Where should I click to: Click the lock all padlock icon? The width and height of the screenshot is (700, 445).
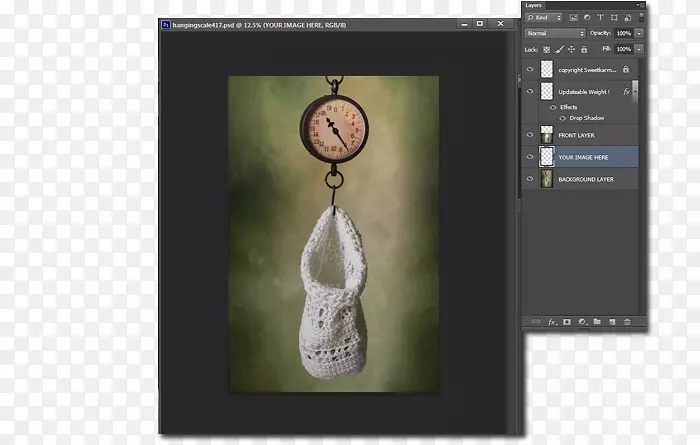(584, 50)
